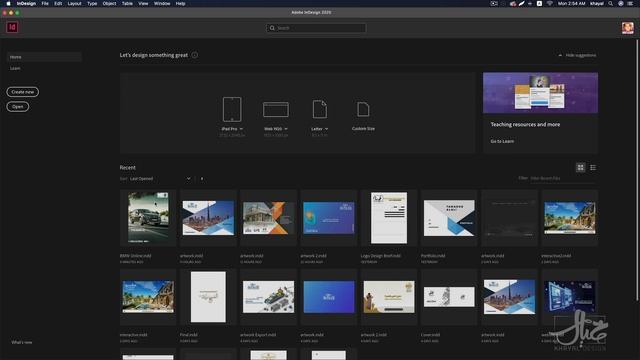Click the Portfolio.indd file name
The width and height of the screenshot is (640, 360).
coord(433,256)
